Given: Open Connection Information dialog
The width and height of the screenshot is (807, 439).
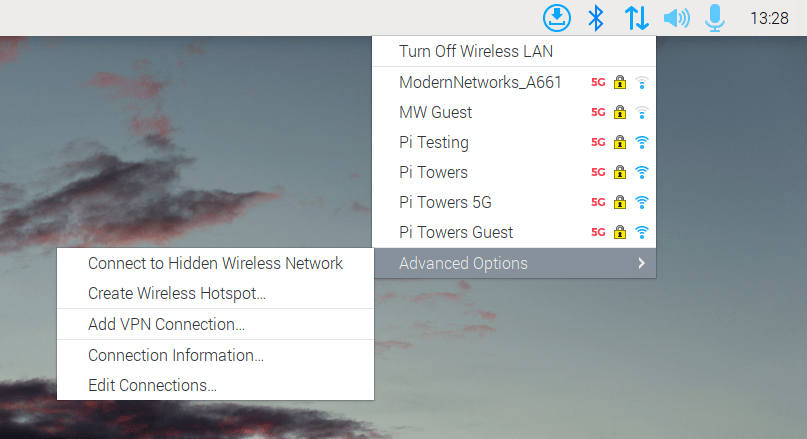Looking at the screenshot, I should coord(176,355).
